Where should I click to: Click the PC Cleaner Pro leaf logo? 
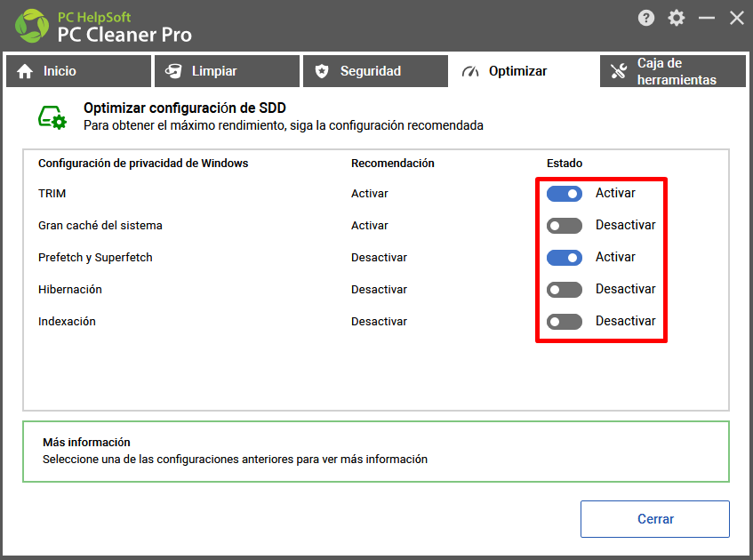(x=32, y=26)
